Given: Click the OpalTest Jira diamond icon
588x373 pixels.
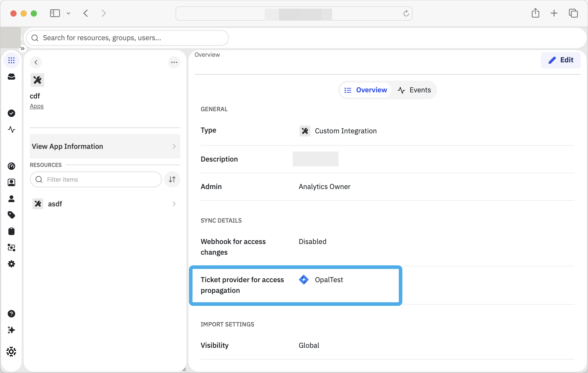Looking at the screenshot, I should [304, 280].
